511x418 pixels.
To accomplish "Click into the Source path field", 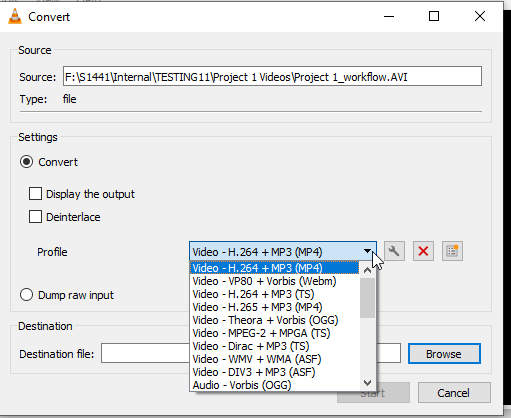I will pos(272,76).
